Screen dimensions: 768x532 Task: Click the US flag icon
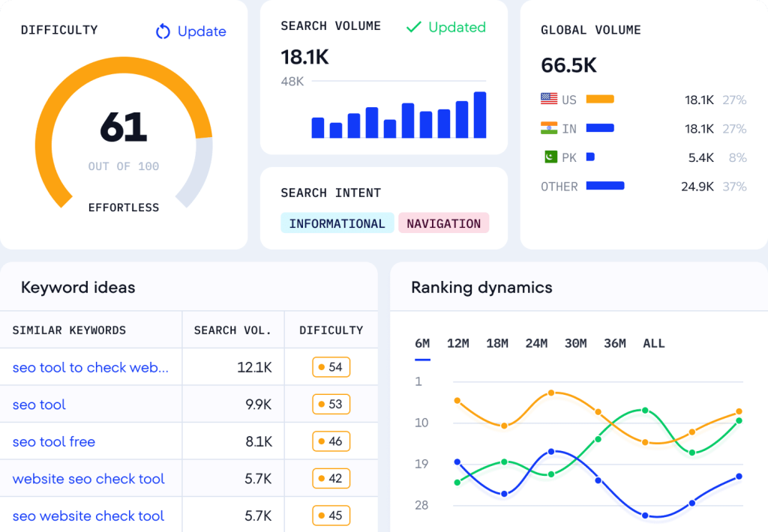click(549, 99)
